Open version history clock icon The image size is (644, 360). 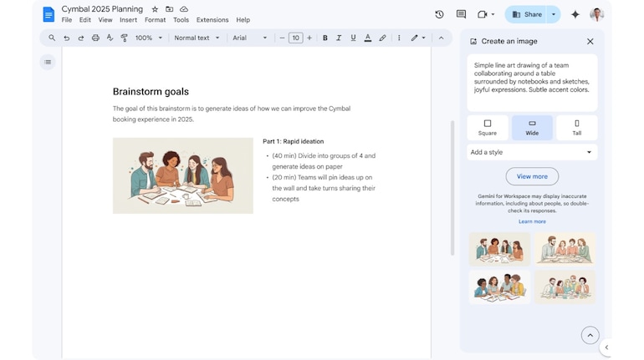click(x=439, y=14)
